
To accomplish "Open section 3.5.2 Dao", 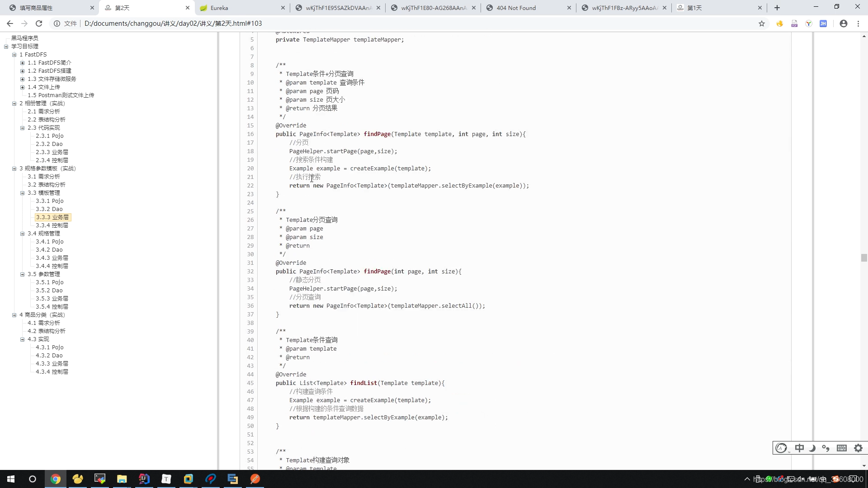I will pos(49,291).
